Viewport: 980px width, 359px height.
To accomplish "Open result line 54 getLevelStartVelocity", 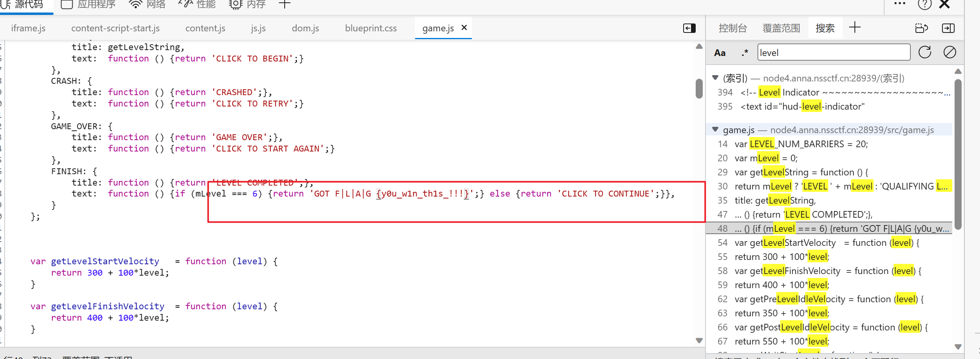I will click(829, 243).
